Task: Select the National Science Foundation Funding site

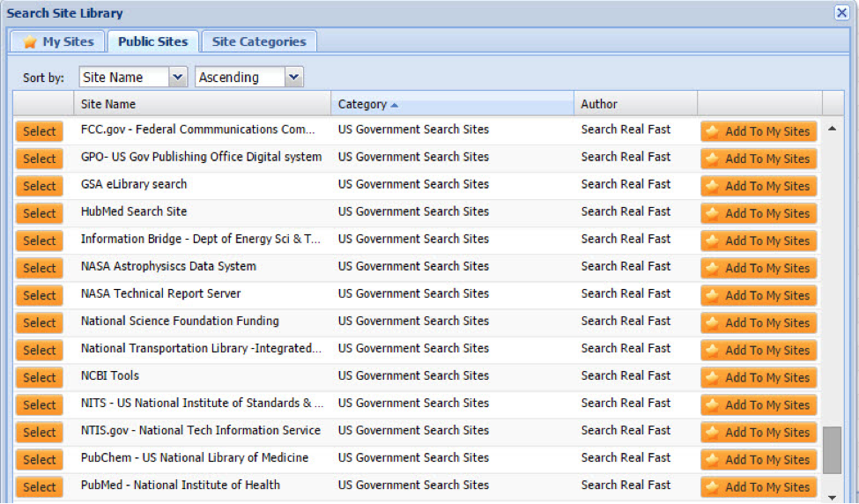Action: coord(40,323)
